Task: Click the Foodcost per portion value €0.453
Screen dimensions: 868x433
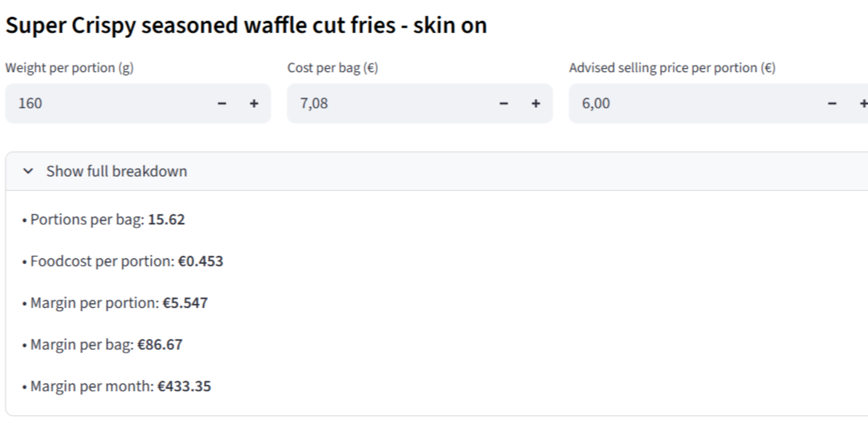Action: pos(201,261)
